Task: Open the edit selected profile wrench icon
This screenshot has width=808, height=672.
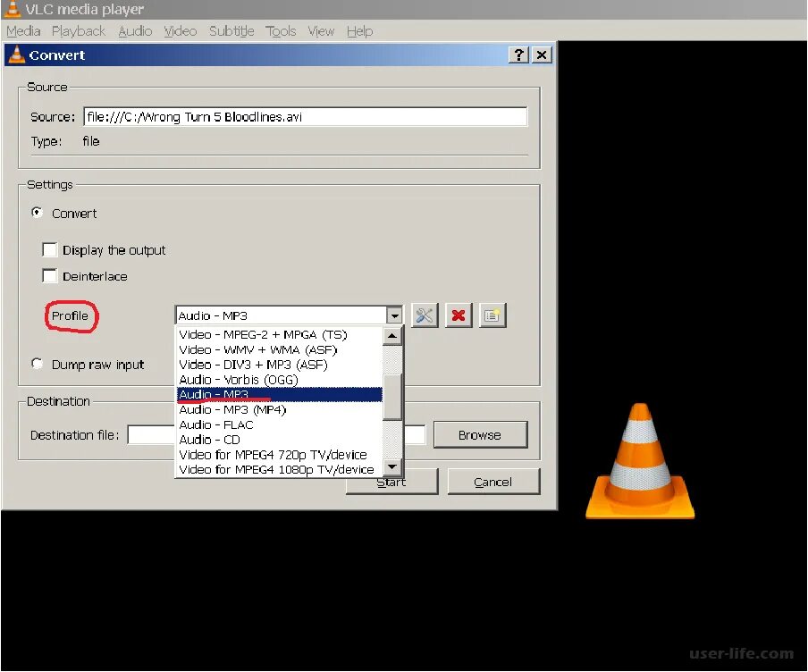Action: click(x=425, y=315)
